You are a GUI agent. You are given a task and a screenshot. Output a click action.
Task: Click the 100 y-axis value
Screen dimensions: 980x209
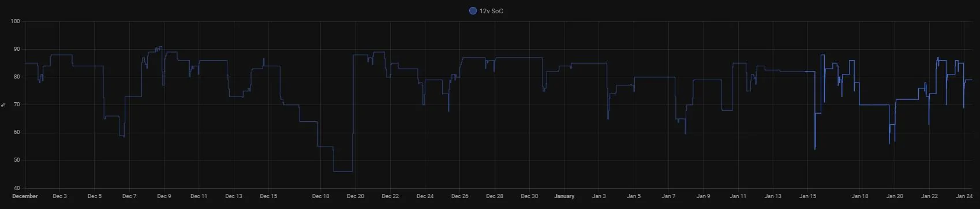(16, 21)
